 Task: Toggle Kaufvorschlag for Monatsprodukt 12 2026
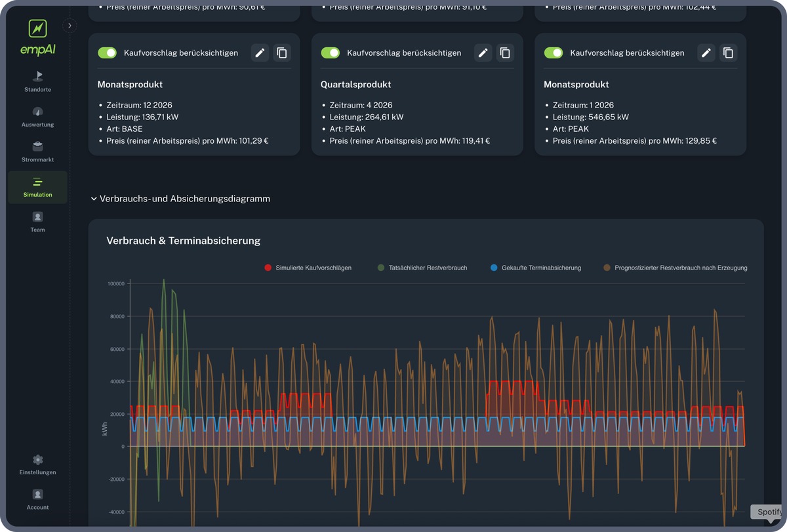point(107,53)
